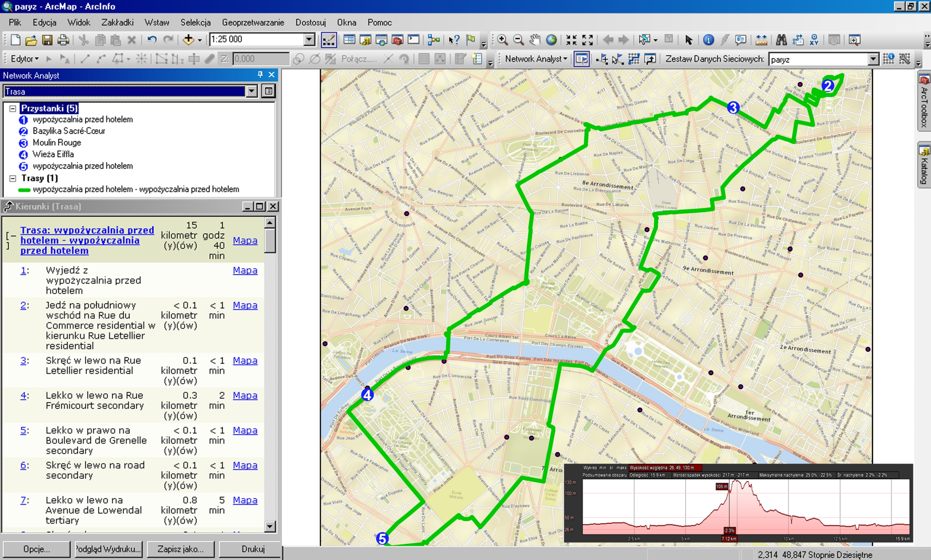Open the Find Route tool icon
The height and width of the screenshot is (560, 931).
(798, 40)
